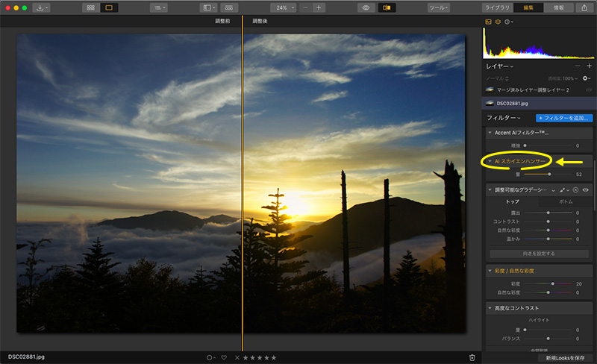Adjust the 温かみ slider
This screenshot has height=364, width=597.
click(548, 239)
